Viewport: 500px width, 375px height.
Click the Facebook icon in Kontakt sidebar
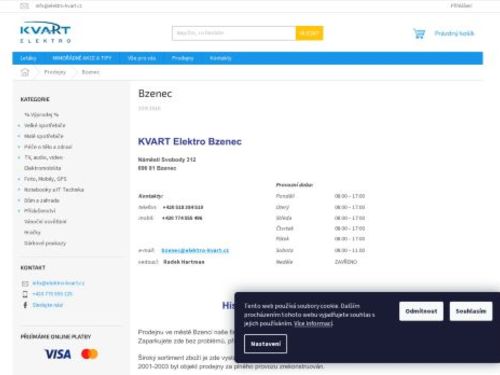point(25,305)
